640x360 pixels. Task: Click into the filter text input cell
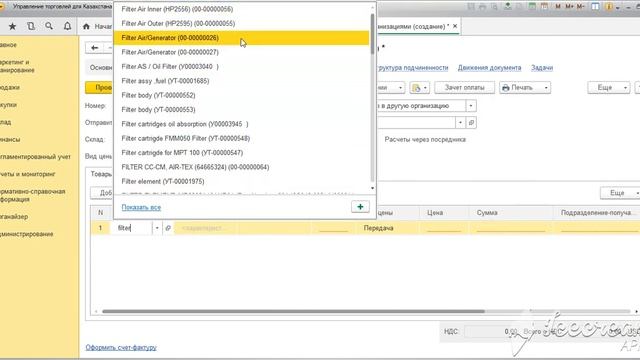pos(131,228)
